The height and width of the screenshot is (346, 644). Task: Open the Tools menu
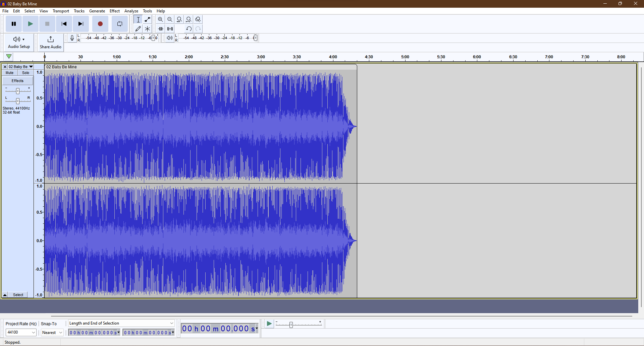[x=147, y=11]
